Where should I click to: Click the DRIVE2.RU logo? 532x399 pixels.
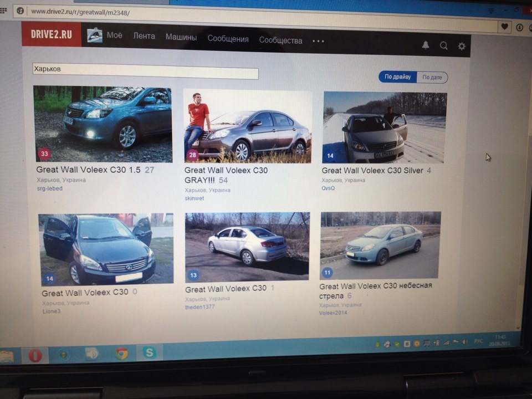[x=51, y=34]
